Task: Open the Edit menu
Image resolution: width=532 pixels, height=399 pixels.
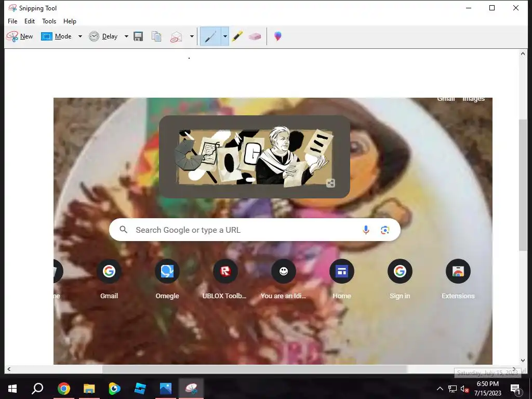Action: click(x=30, y=21)
